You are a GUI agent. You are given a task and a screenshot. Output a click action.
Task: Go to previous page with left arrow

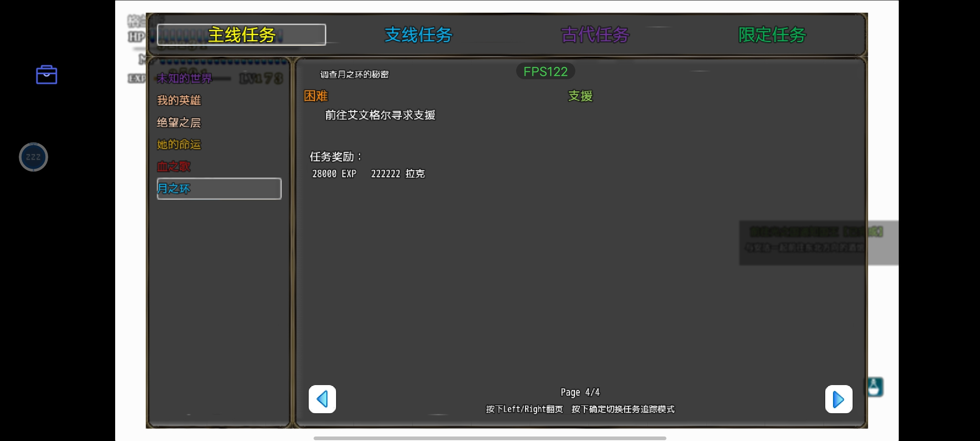click(322, 399)
